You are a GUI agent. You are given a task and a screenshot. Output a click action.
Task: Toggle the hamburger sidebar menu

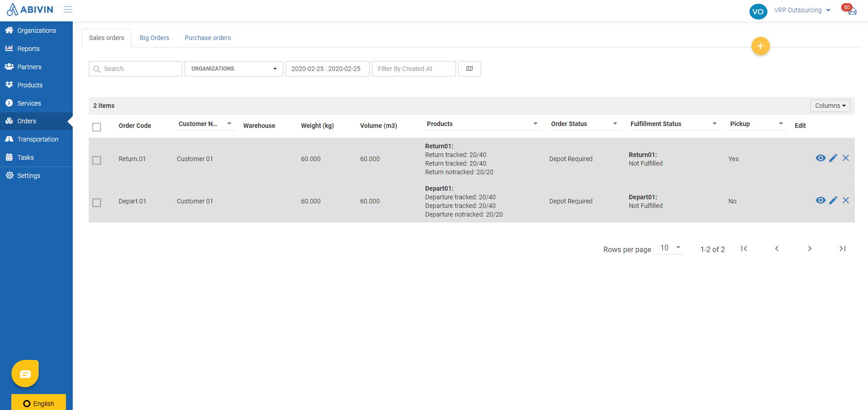tap(68, 10)
